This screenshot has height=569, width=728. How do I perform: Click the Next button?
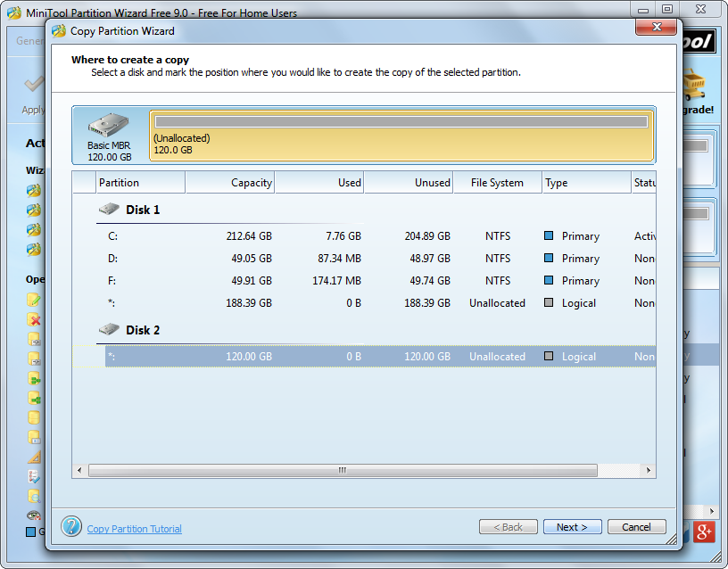point(573,527)
